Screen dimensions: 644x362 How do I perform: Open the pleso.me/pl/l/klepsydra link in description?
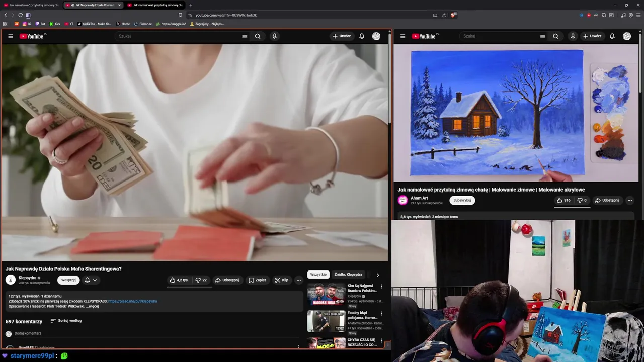(133, 301)
